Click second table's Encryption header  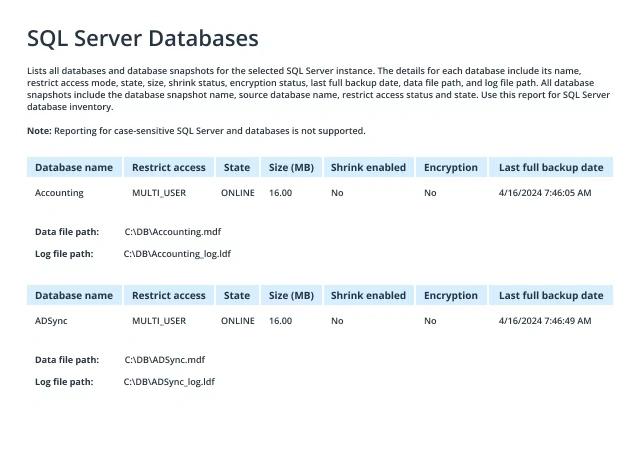pos(451,296)
